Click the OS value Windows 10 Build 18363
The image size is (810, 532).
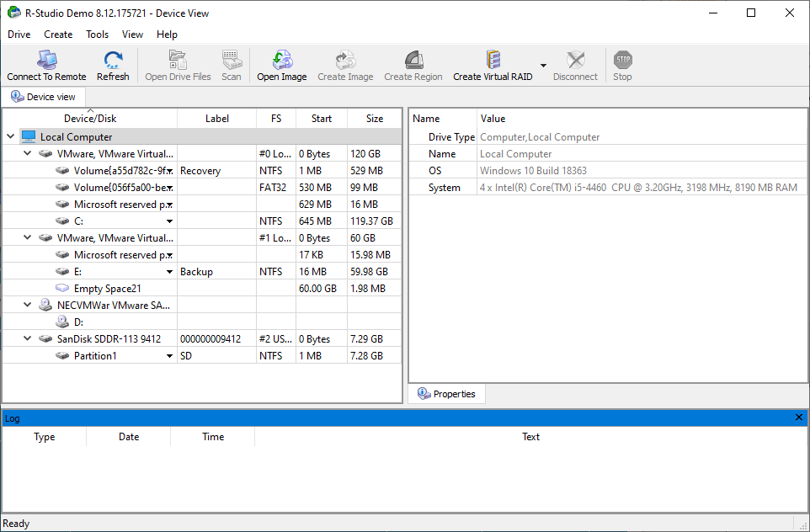point(533,170)
